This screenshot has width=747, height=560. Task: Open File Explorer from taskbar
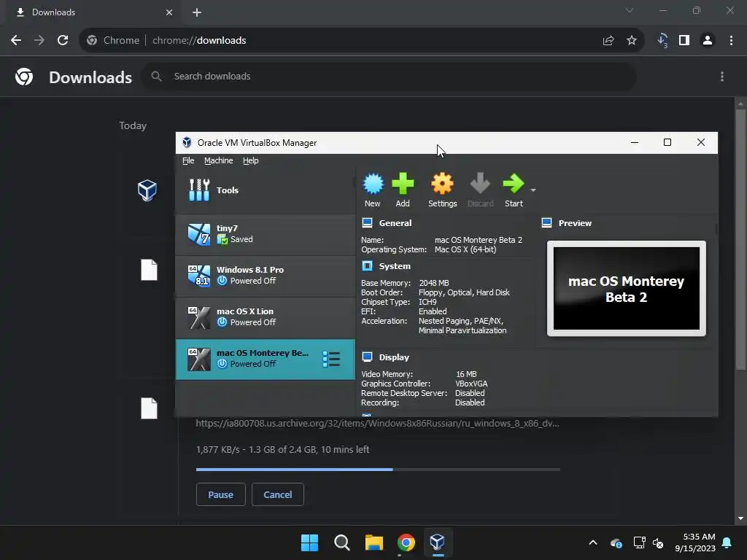374,542
